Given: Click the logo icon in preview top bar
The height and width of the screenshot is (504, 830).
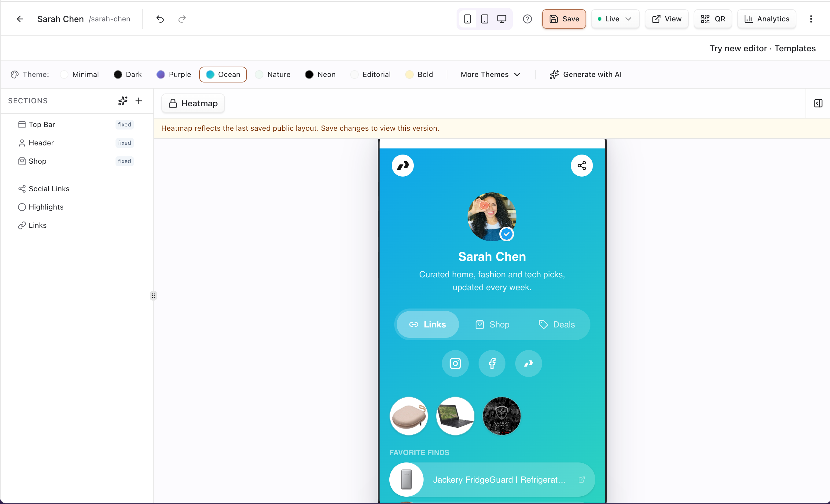Looking at the screenshot, I should coord(402,165).
